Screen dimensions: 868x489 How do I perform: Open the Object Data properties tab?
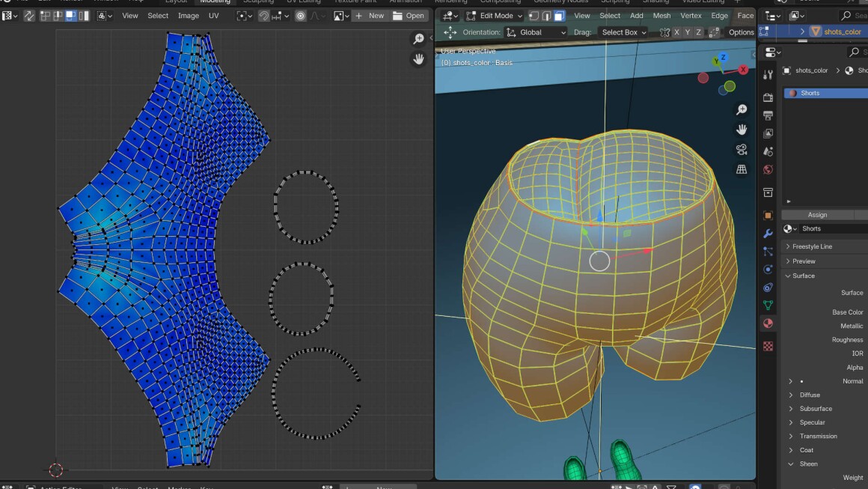pos(768,305)
